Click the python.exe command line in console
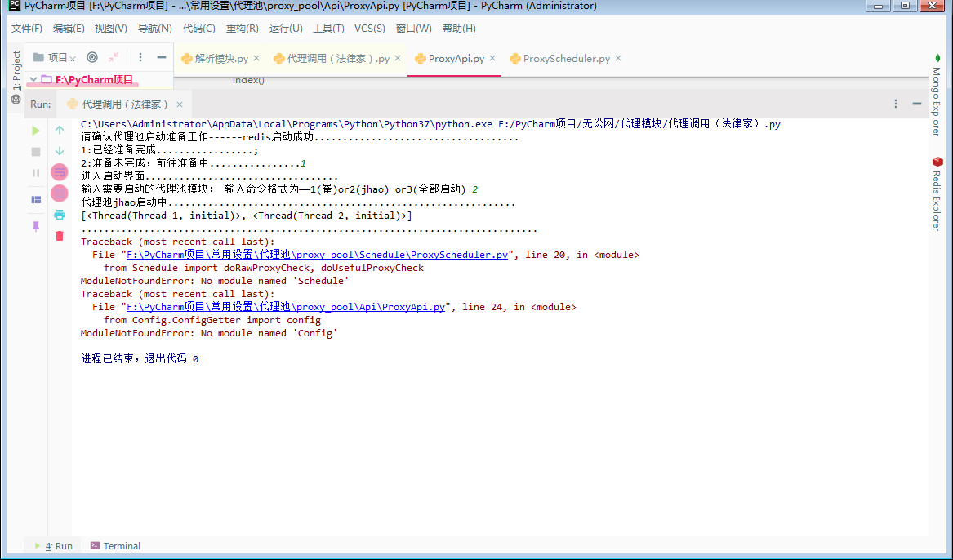The width and height of the screenshot is (953, 560). [x=430, y=124]
